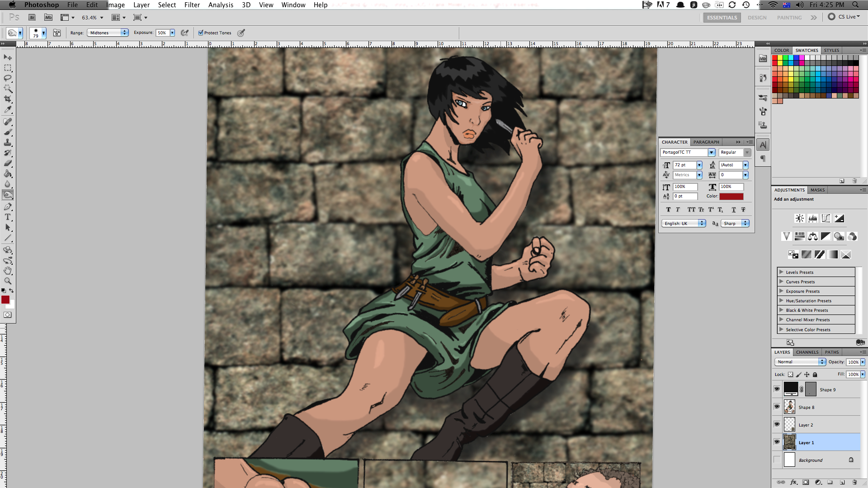Hide the Layer 2 layer
Image resolution: width=868 pixels, height=488 pixels.
pos(777,424)
